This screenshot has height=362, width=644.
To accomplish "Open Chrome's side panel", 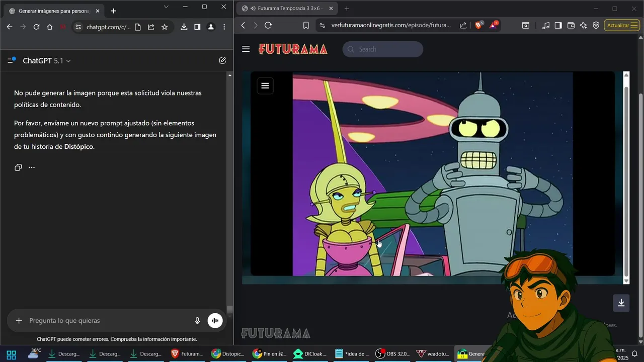I will tap(197, 27).
